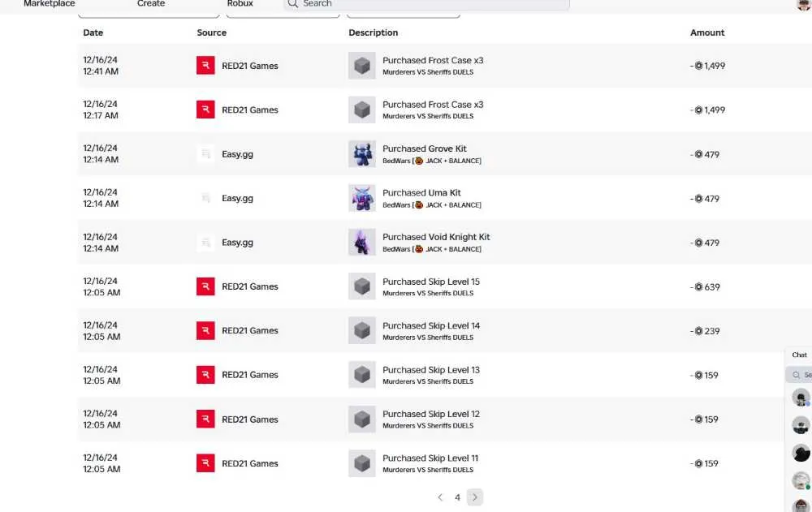Open the Uma Kit thumbnail
The image size is (812, 512).
(x=362, y=198)
